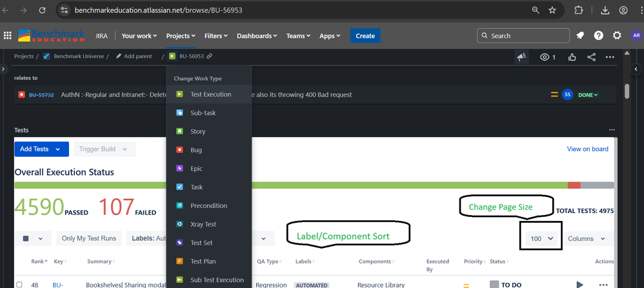Select Test Plan work type
The width and height of the screenshot is (644, 288).
point(209,262)
